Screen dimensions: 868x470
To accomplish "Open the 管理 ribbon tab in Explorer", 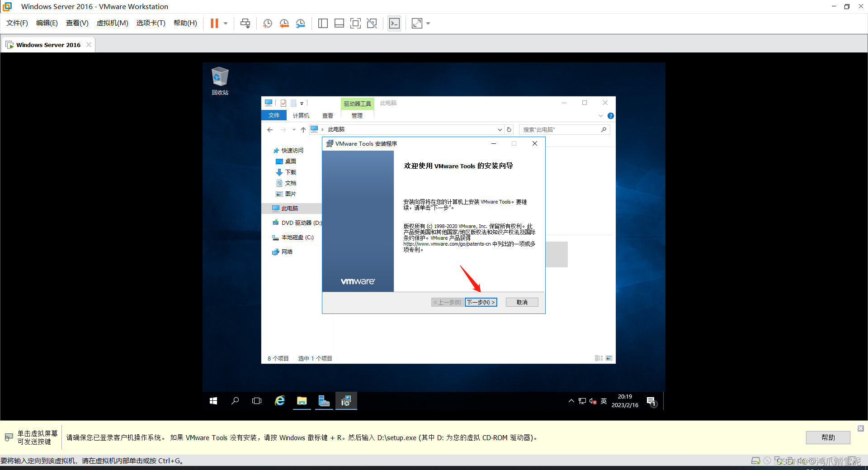I will (x=357, y=116).
